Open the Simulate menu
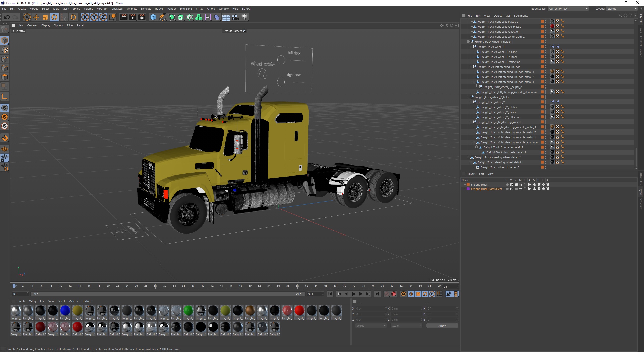Viewport: 644px width, 352px height. point(146,9)
